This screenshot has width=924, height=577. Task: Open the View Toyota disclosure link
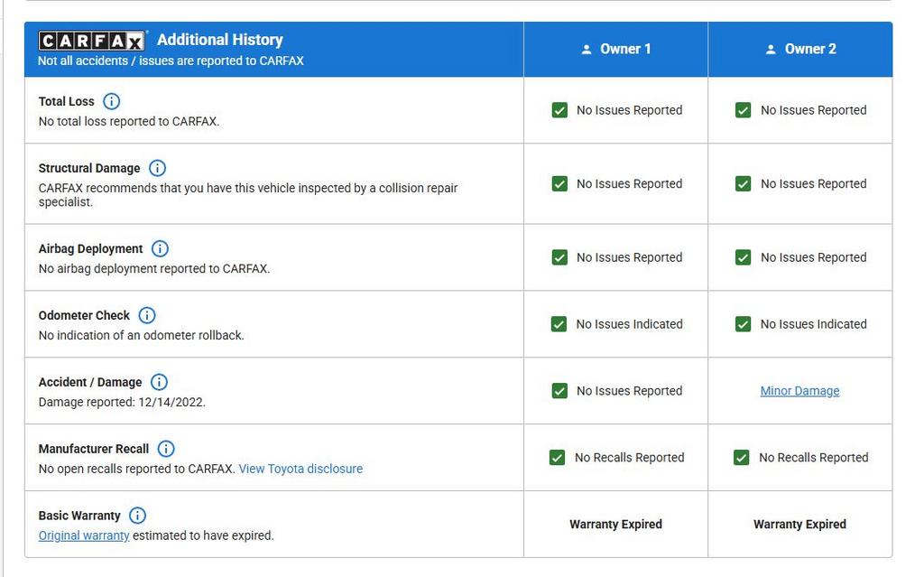pos(300,469)
